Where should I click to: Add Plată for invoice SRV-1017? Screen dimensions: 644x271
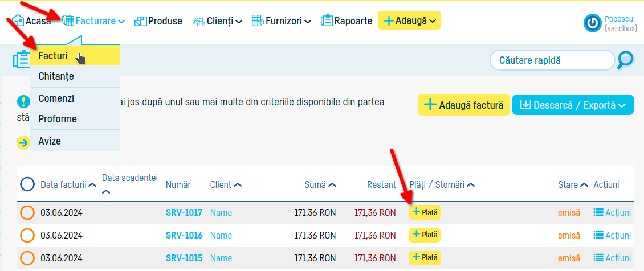425,212
